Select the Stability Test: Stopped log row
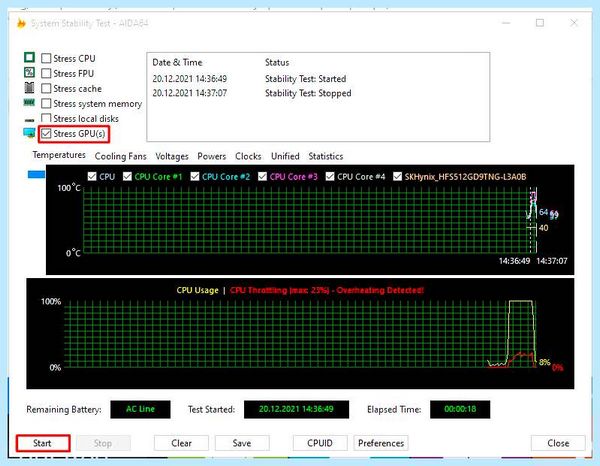Viewport: 600px width, 466px height. tap(318, 93)
